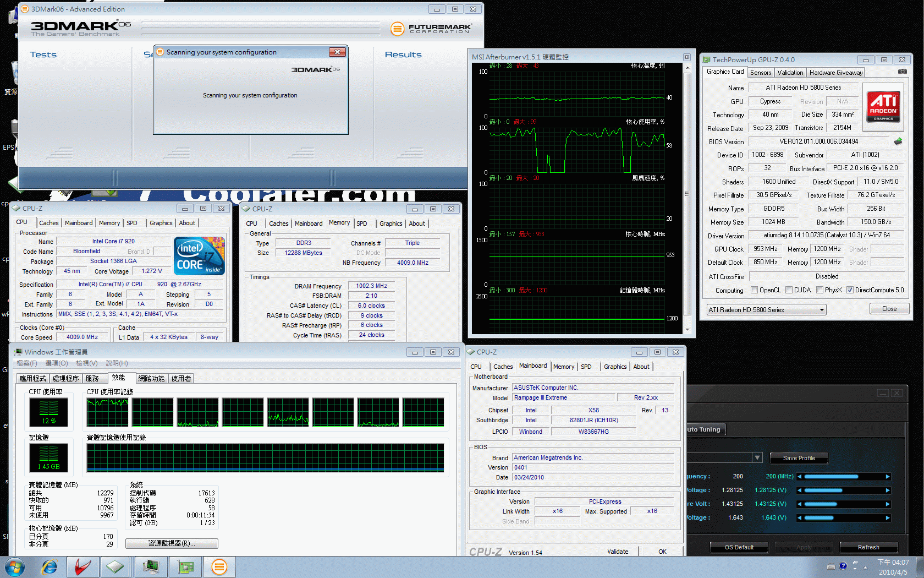924x578 pixels.
Task: Open Task Manager from the taskbar icon
Action: click(x=150, y=567)
